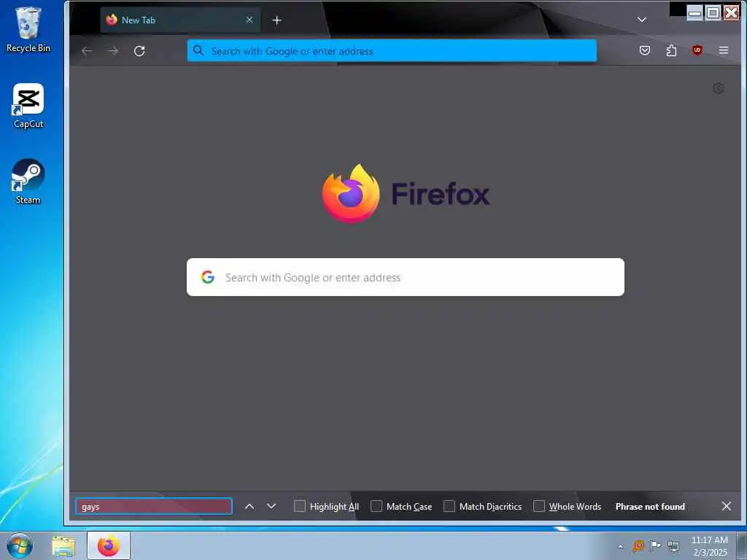Viewport: 747px width, 560px height.
Task: Show hidden icons in the system tray
Action: point(620,546)
